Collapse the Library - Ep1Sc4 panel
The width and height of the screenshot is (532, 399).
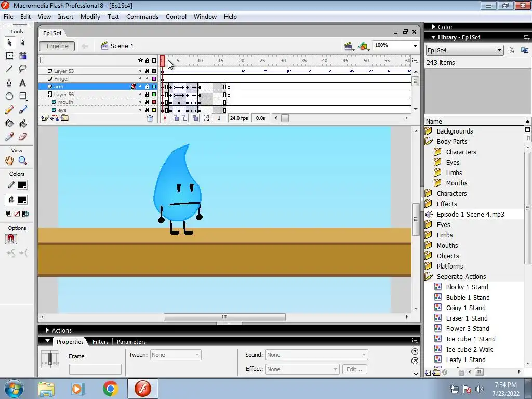click(x=434, y=37)
